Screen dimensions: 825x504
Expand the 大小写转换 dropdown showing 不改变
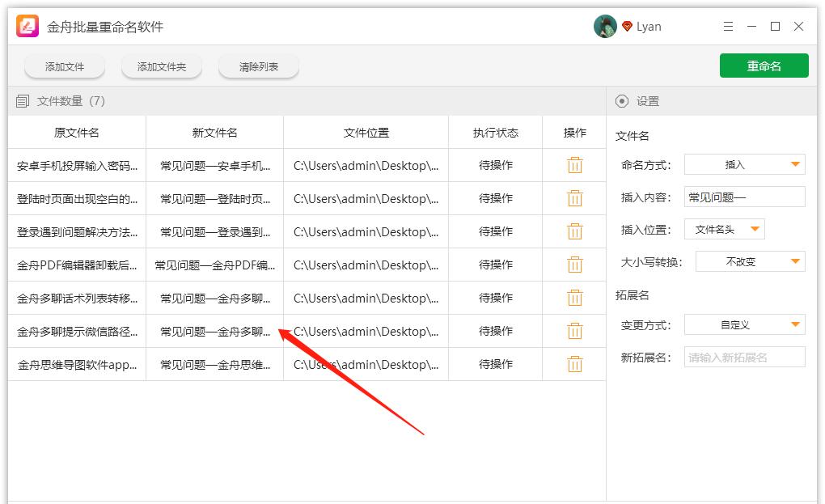(x=750, y=262)
